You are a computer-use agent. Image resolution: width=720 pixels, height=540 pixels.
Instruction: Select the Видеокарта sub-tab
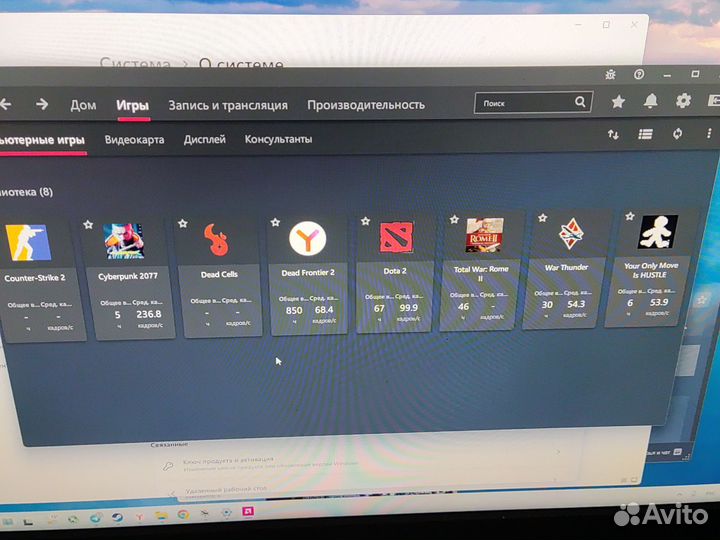point(134,140)
